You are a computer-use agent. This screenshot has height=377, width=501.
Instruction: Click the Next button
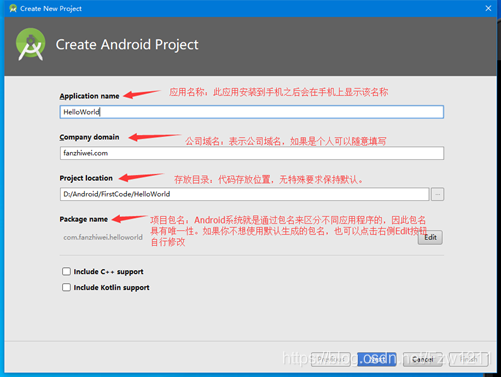pos(377,359)
